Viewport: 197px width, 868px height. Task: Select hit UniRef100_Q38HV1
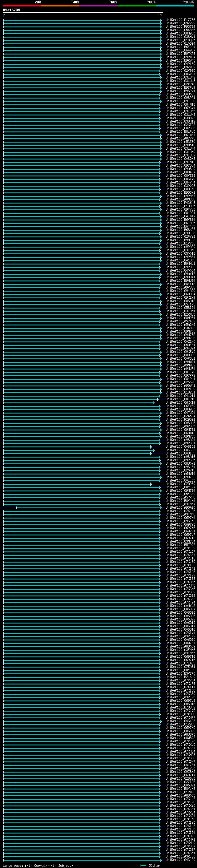pyautogui.click(x=180, y=37)
